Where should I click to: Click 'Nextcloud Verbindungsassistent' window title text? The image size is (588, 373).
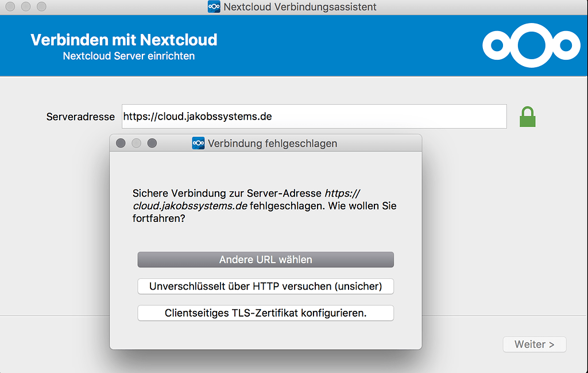pos(300,7)
